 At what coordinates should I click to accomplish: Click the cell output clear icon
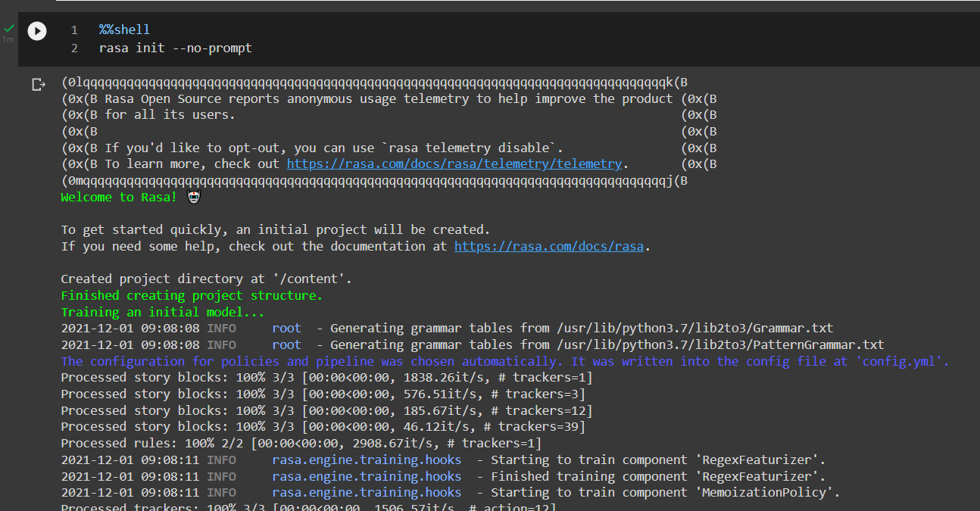point(39,84)
